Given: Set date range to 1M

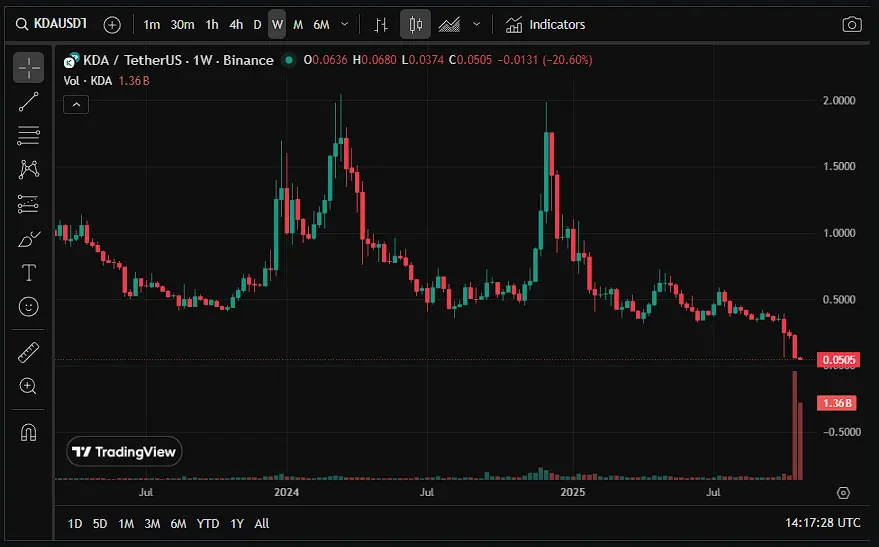Looking at the screenshot, I should coord(126,523).
